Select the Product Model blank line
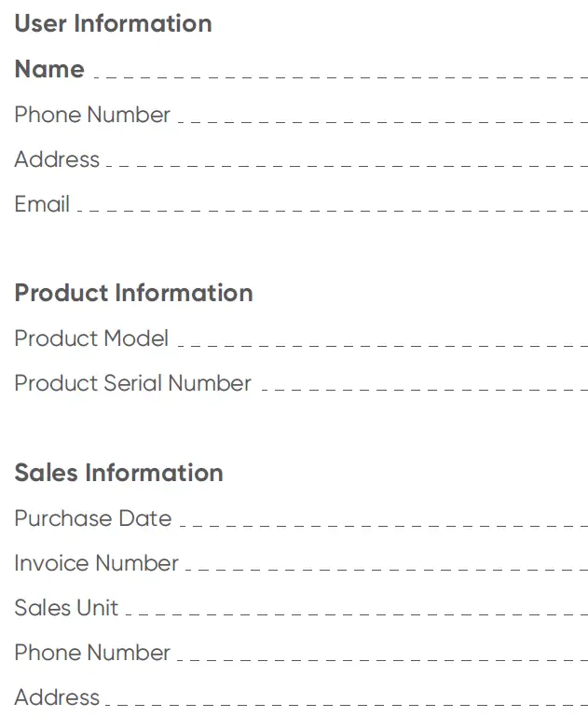 [x=381, y=342]
